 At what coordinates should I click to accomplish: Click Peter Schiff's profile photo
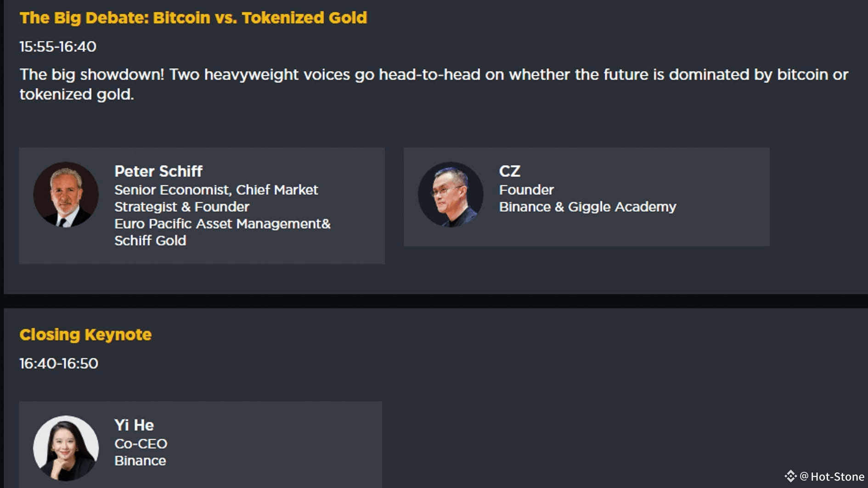click(66, 194)
